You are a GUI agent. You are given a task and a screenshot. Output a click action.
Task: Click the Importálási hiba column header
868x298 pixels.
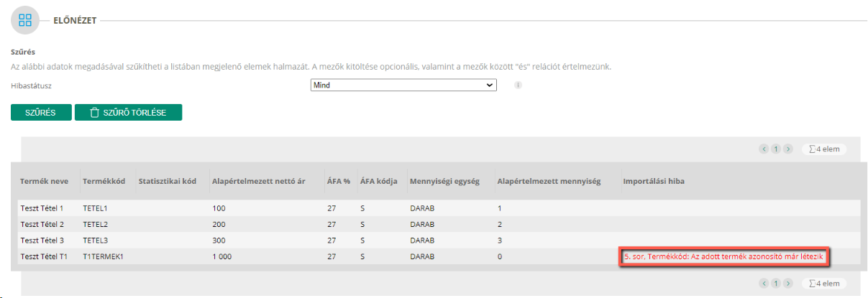pyautogui.click(x=654, y=181)
